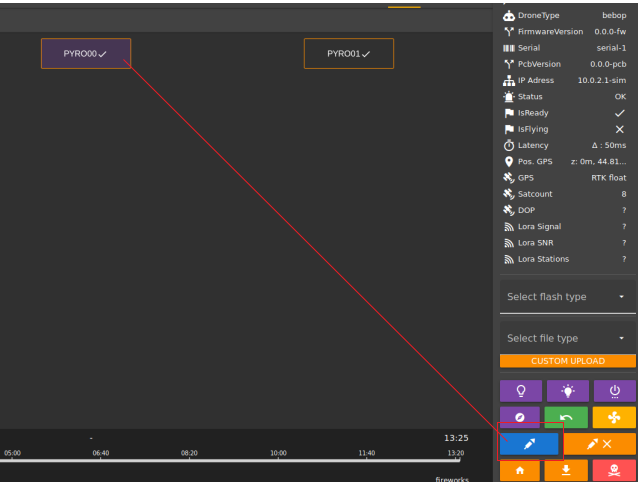Click the orange pen with X button

[599, 443]
